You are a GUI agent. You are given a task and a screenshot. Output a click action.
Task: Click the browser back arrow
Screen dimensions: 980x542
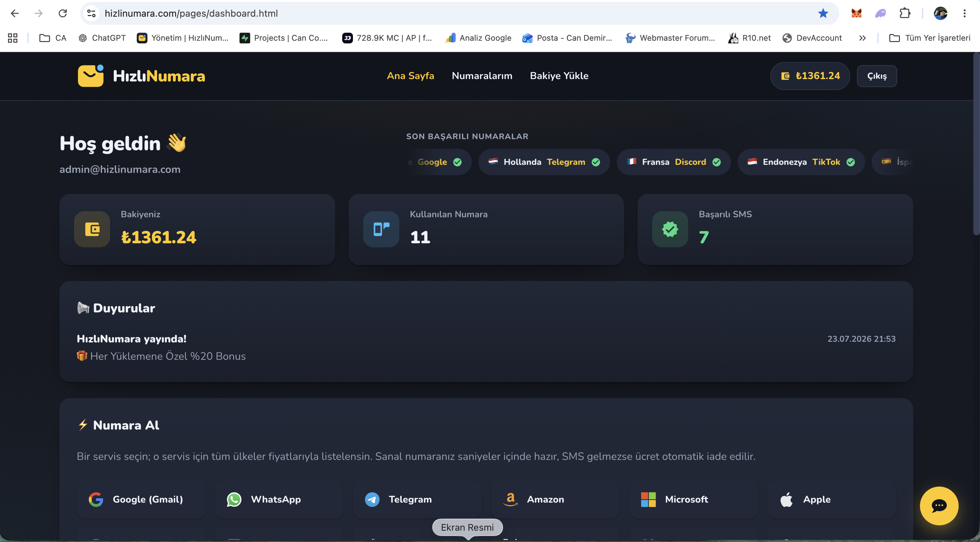click(15, 13)
